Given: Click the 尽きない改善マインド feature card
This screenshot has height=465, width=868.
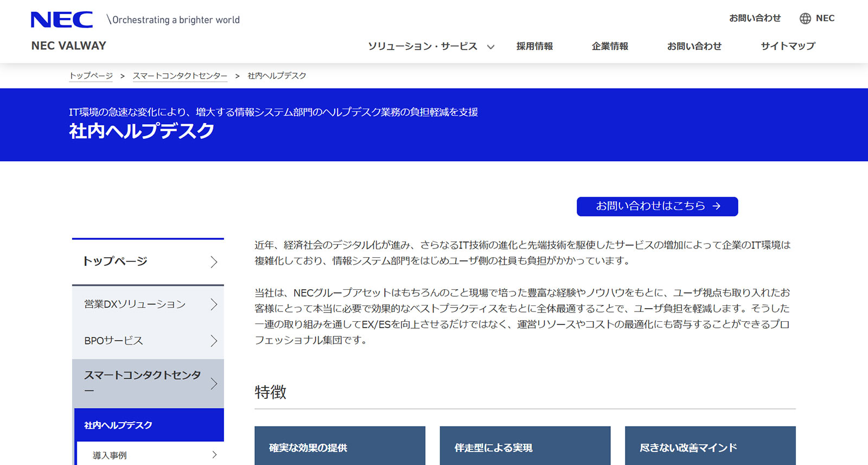Looking at the screenshot, I should point(710,446).
